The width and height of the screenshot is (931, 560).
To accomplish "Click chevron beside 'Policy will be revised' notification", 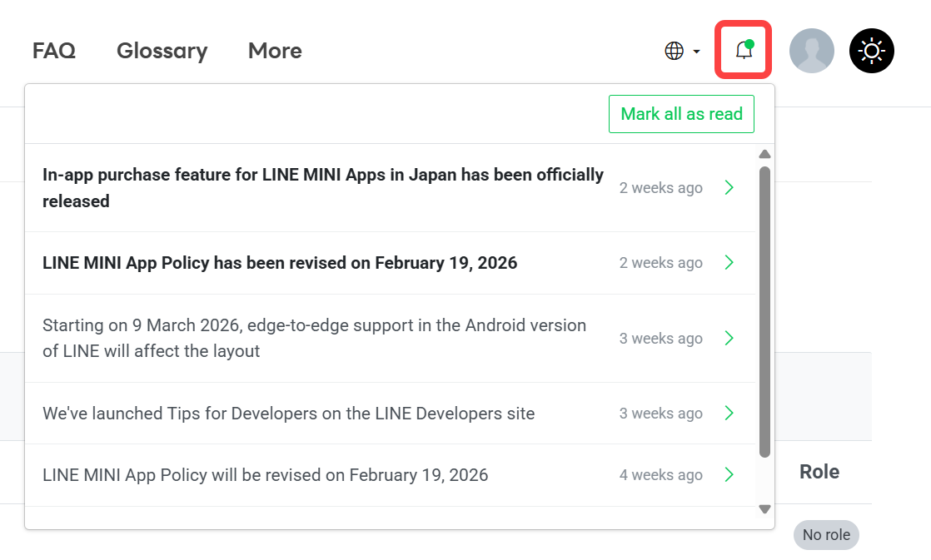I will pyautogui.click(x=729, y=475).
